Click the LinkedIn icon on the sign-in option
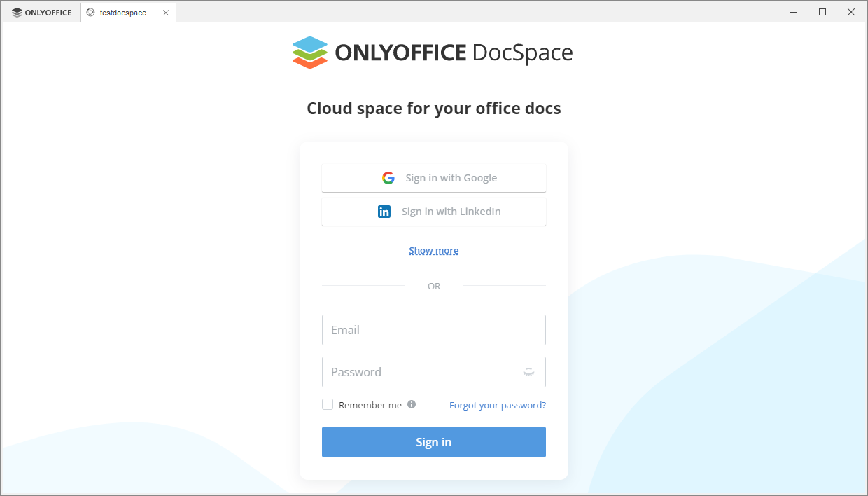 point(384,211)
